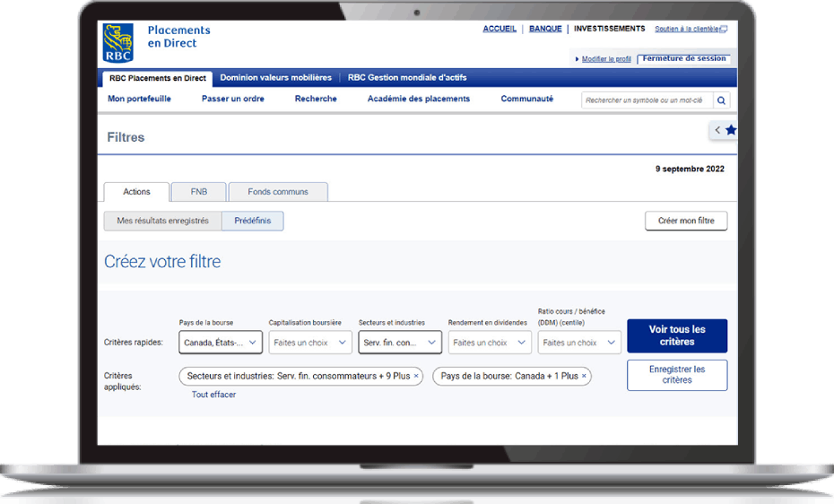
Task: Open Passer un ordre menu
Action: point(233,99)
